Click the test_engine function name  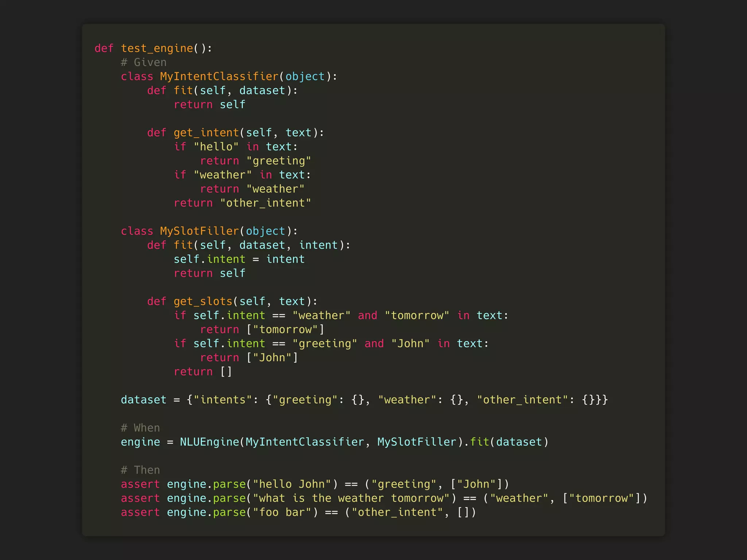click(157, 48)
